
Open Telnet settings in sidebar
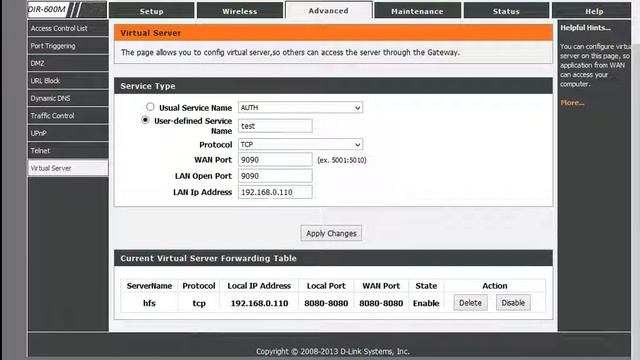coord(68,151)
